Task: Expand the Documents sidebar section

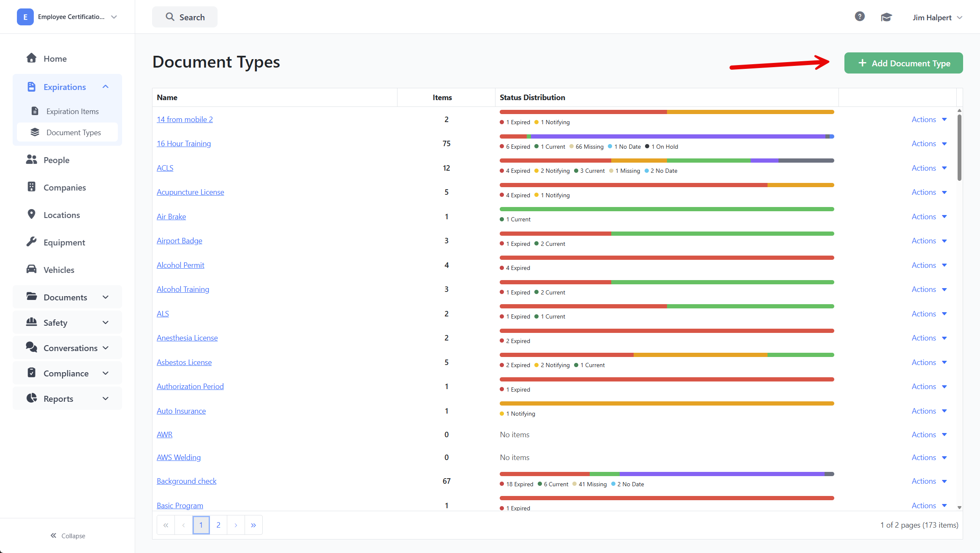Action: tap(106, 297)
